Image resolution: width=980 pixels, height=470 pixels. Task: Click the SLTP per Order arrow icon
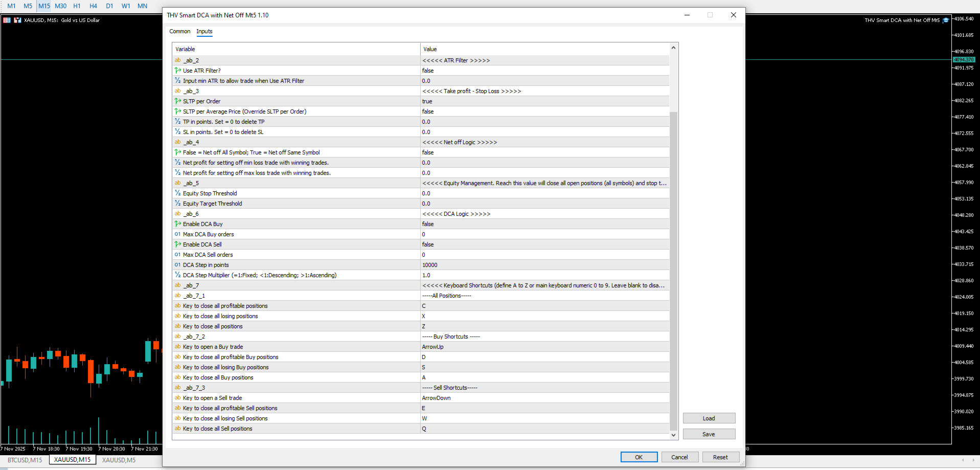click(x=177, y=101)
